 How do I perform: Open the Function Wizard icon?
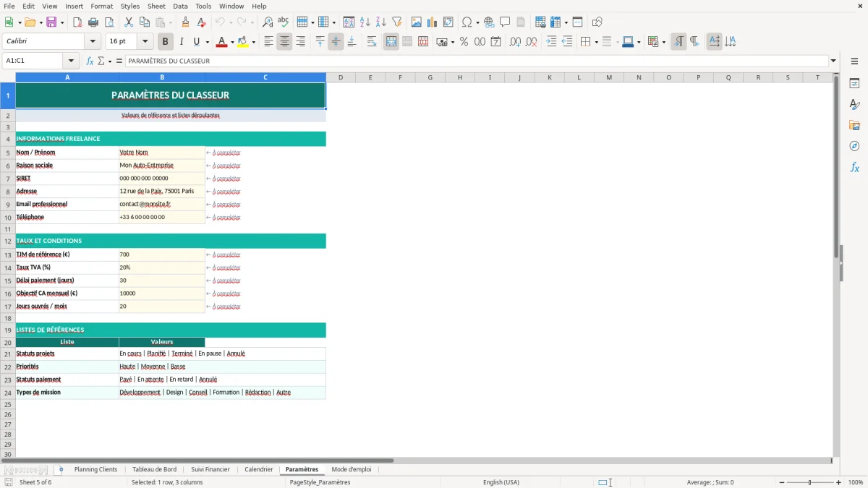tap(90, 61)
